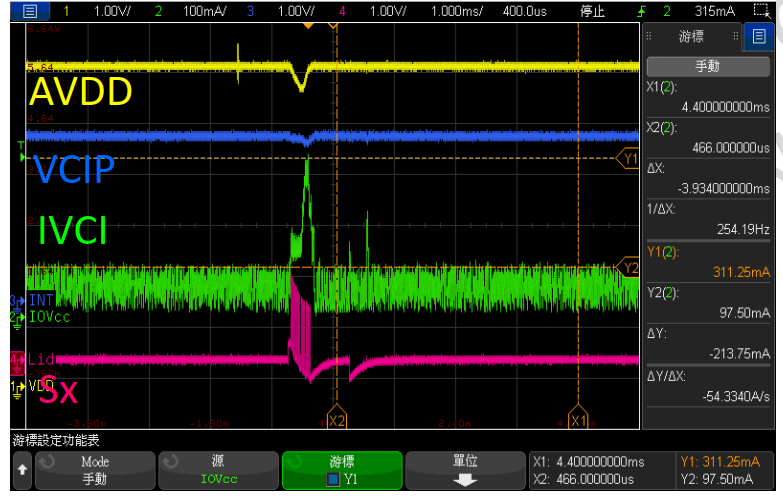Select the bottom Y2: 97.50mA readout
The width and height of the screenshot is (783, 498).
[x=717, y=480]
